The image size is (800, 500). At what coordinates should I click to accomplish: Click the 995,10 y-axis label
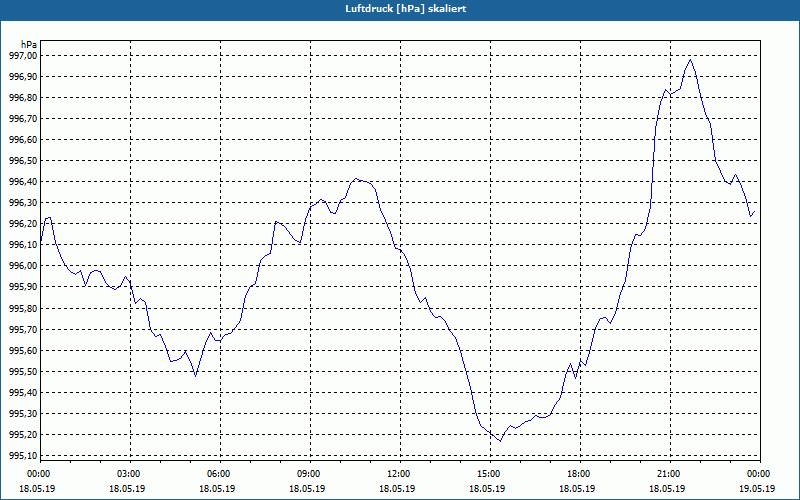21,456
